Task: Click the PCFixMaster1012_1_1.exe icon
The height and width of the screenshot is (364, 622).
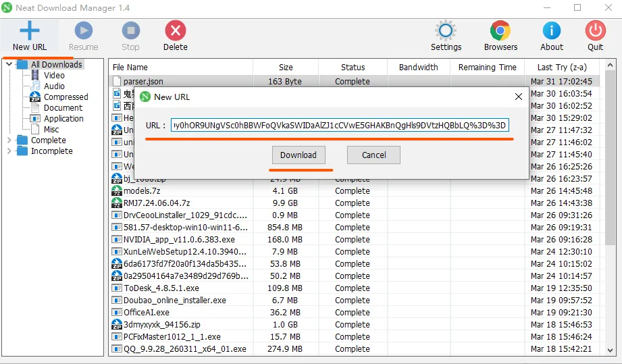Action: pos(117,336)
